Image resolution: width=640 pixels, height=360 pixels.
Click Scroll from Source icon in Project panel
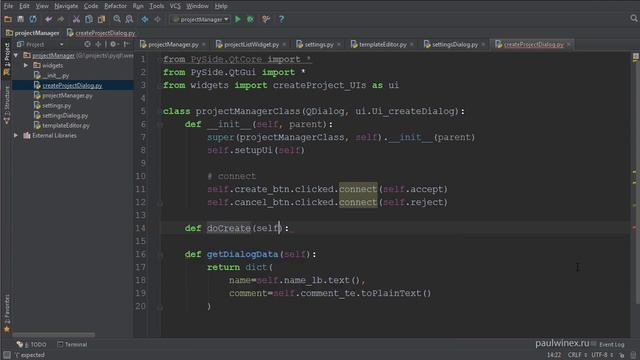point(87,44)
